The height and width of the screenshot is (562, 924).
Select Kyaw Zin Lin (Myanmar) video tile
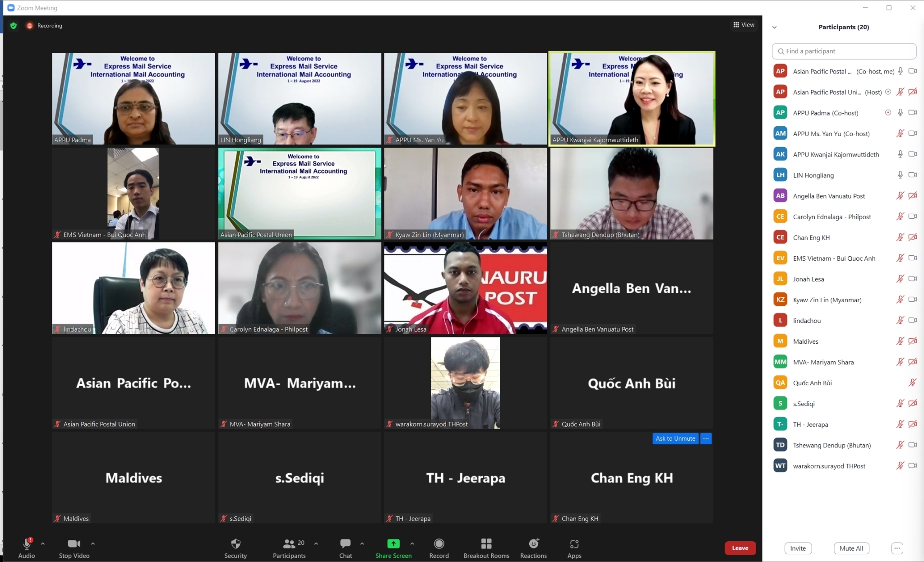click(466, 193)
